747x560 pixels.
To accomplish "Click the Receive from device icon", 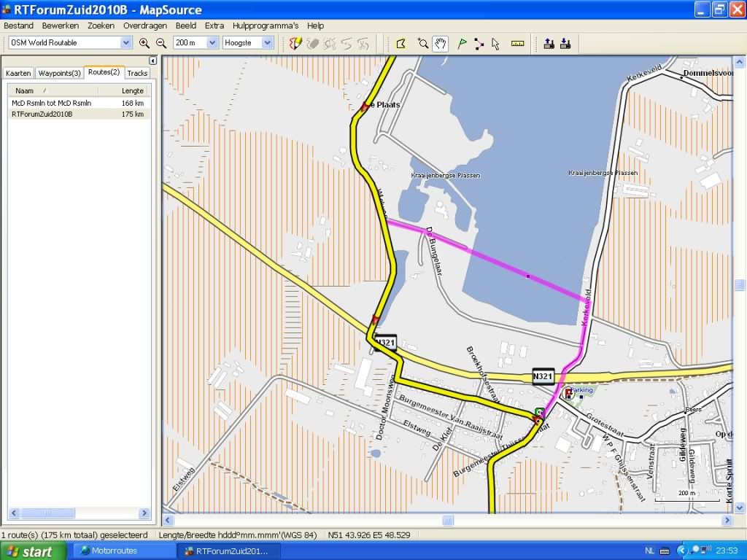I will (x=565, y=44).
